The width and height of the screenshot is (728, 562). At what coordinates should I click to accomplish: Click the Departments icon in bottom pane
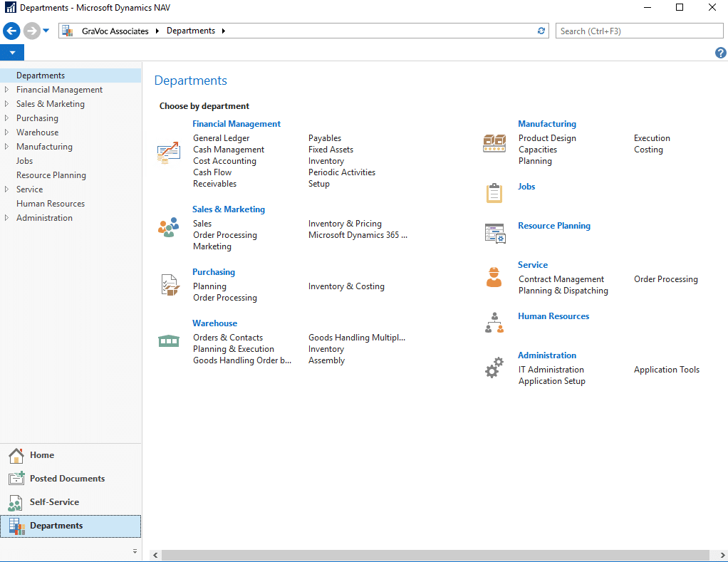16,526
